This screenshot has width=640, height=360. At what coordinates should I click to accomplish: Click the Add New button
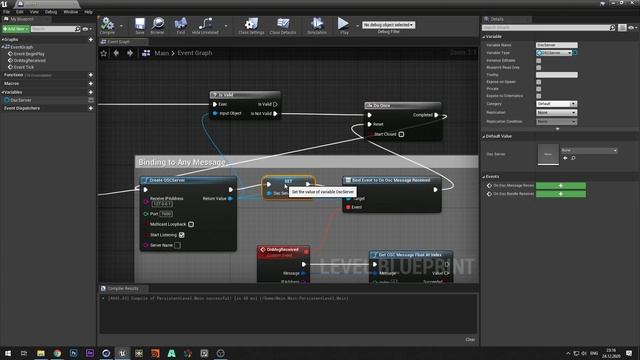coord(16,29)
